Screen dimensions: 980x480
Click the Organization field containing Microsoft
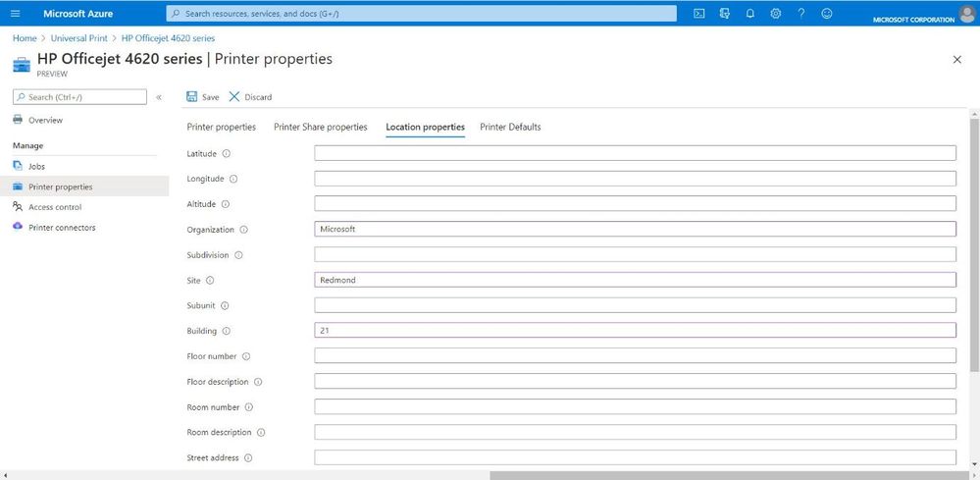coord(635,230)
